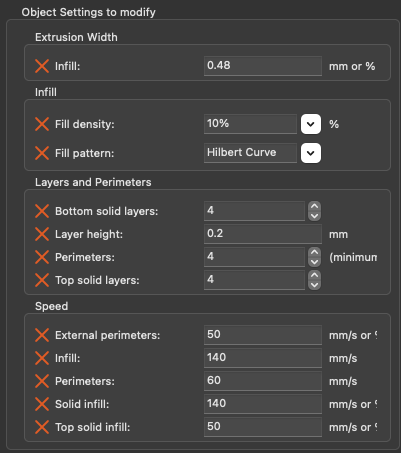Click the Layer height label
Screen dimensions: 401x453
click(x=89, y=234)
